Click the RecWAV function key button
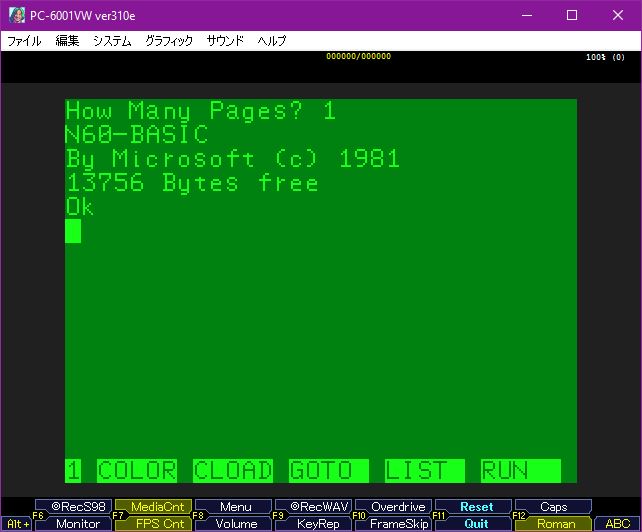The image size is (642, 532). [314, 507]
